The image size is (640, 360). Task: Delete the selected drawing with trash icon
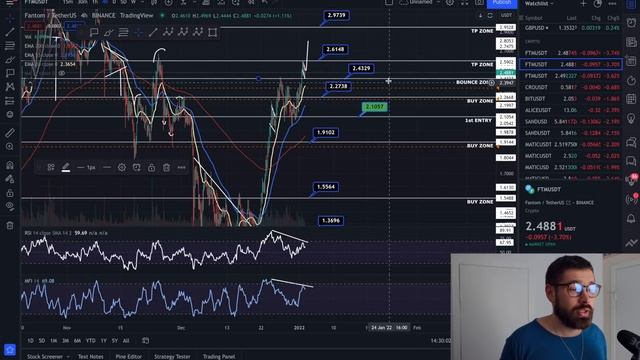166,167
